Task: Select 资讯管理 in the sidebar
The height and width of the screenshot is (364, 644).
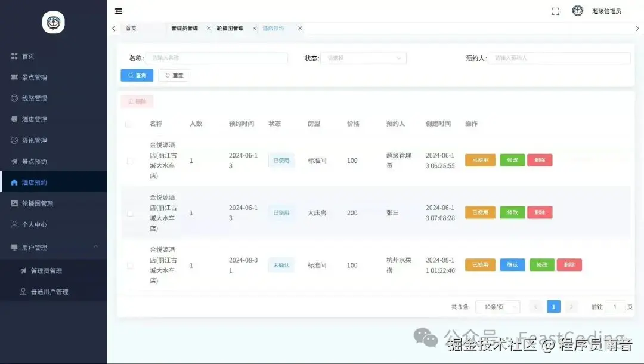Action: [x=36, y=140]
